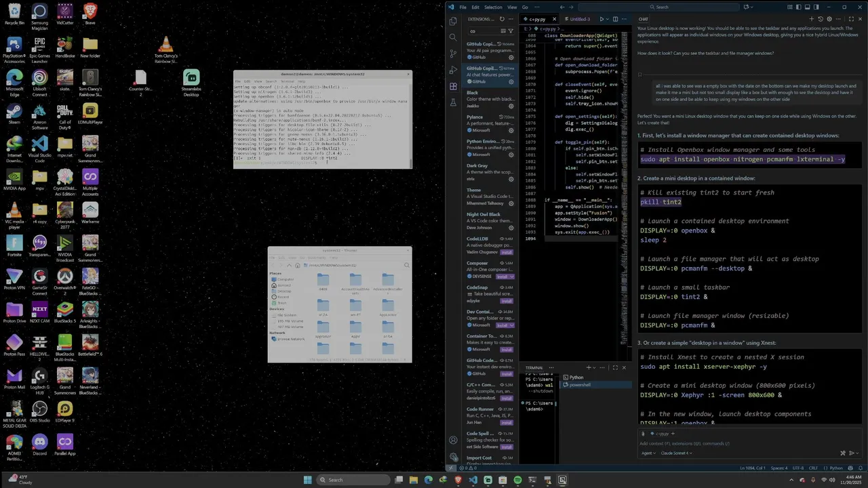Screen dimensions: 868x488
Task: Manage gear for the Black extension
Action: [x=511, y=106]
